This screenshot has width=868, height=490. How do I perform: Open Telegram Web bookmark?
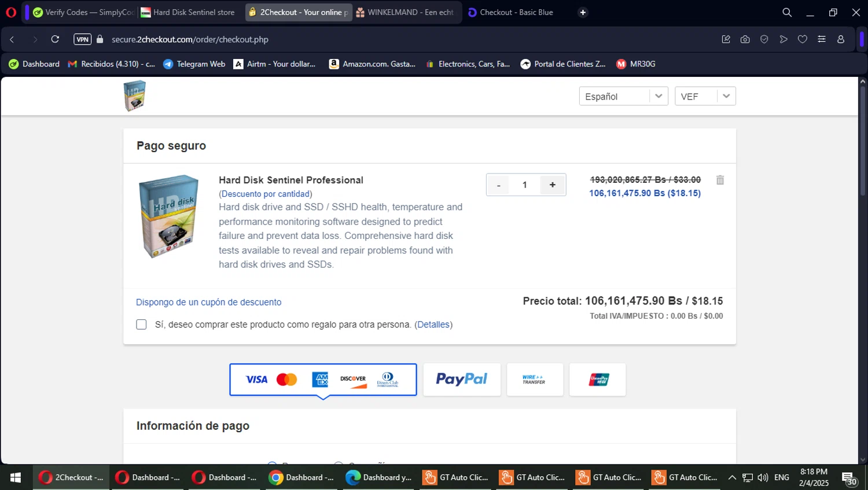pyautogui.click(x=194, y=64)
